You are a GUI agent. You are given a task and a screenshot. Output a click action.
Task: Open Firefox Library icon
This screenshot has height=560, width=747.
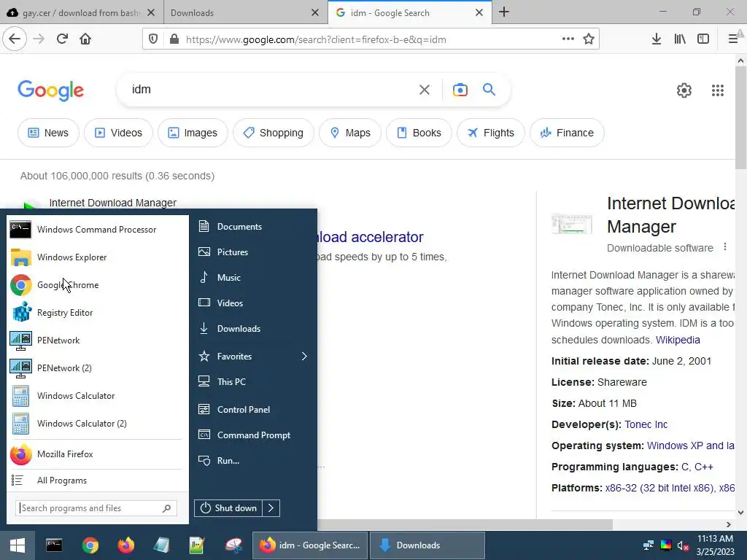pyautogui.click(x=680, y=39)
